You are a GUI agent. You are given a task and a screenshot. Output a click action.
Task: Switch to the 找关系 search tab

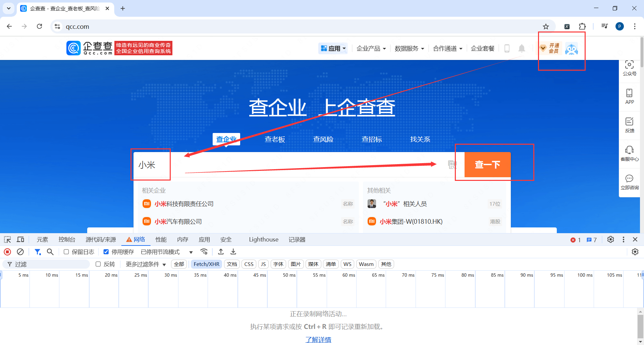coord(420,139)
